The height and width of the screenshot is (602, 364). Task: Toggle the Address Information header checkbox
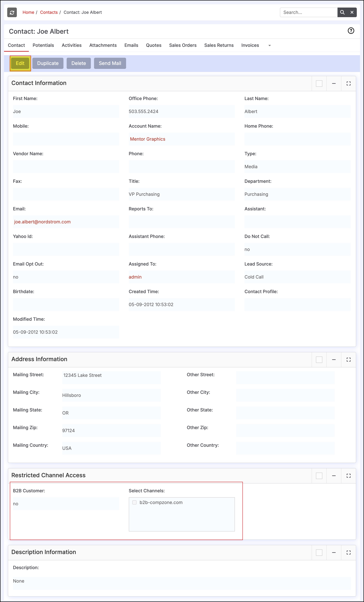point(319,360)
